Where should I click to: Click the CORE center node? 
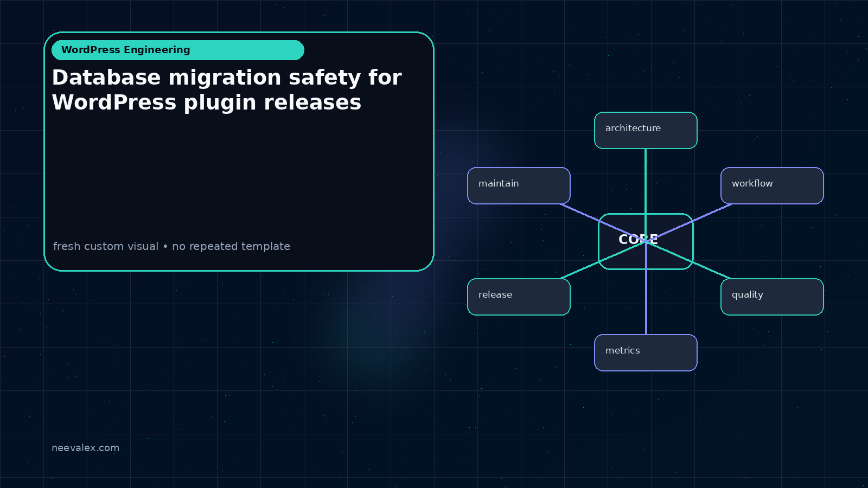646,241
